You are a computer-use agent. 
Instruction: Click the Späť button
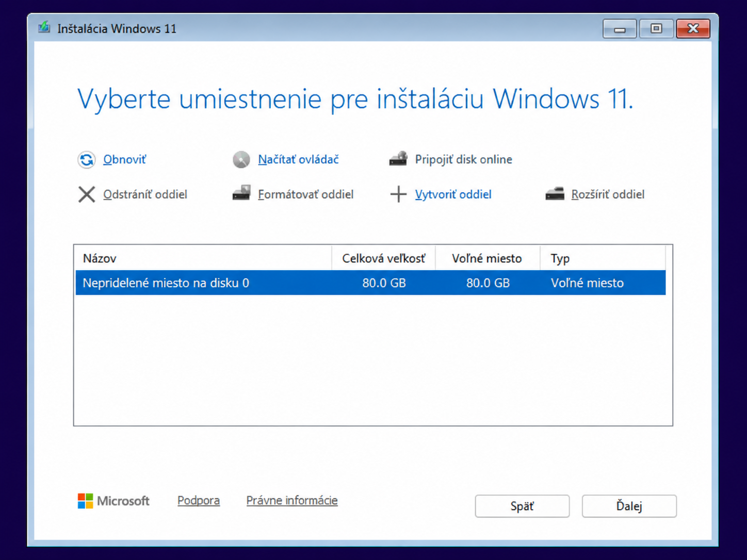(522, 506)
